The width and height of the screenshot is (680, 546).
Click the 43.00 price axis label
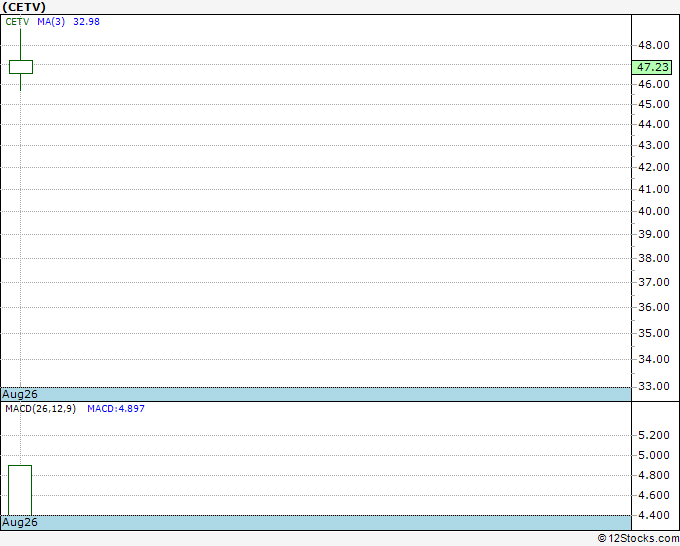pyautogui.click(x=654, y=145)
